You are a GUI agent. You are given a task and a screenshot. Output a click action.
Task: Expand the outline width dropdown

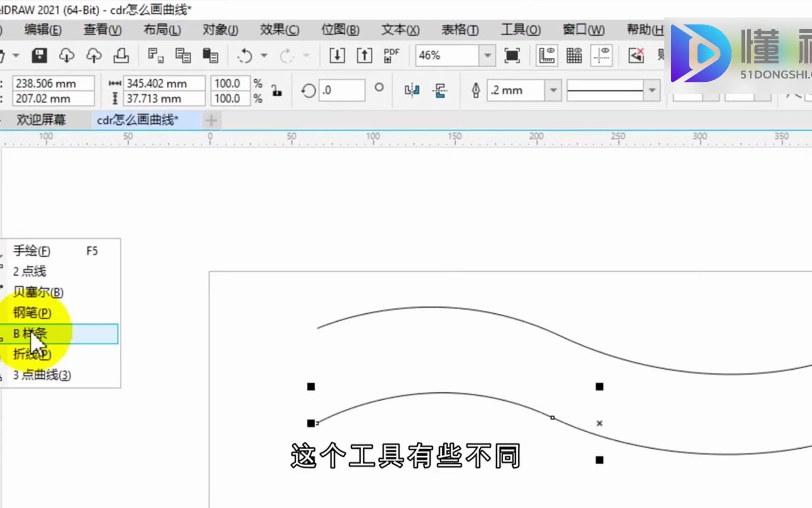point(554,90)
